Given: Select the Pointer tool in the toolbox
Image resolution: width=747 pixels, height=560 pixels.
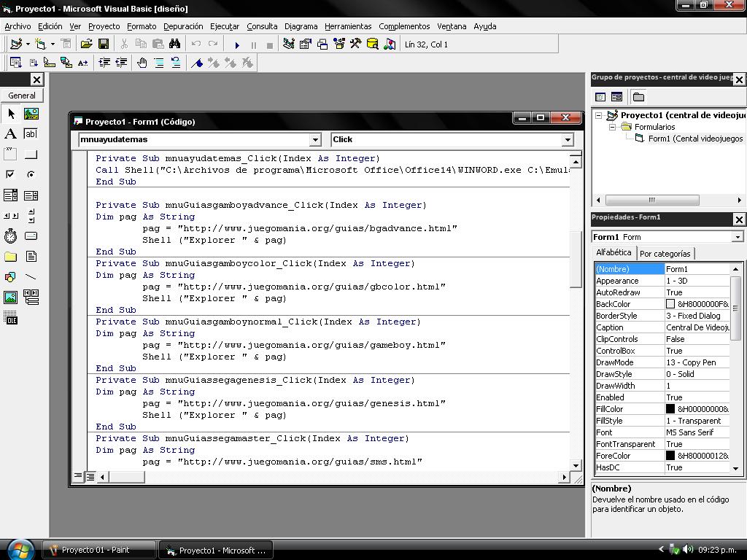Looking at the screenshot, I should (x=11, y=114).
